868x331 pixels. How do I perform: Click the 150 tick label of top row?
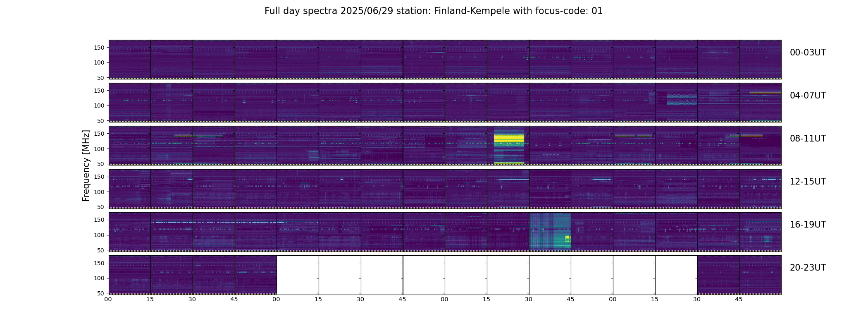point(100,48)
